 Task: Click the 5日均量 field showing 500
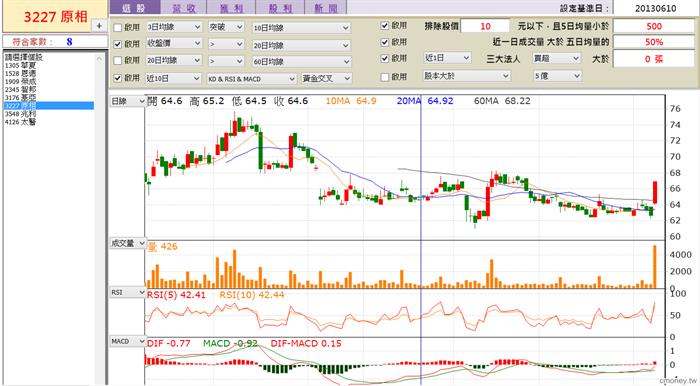pos(654,26)
